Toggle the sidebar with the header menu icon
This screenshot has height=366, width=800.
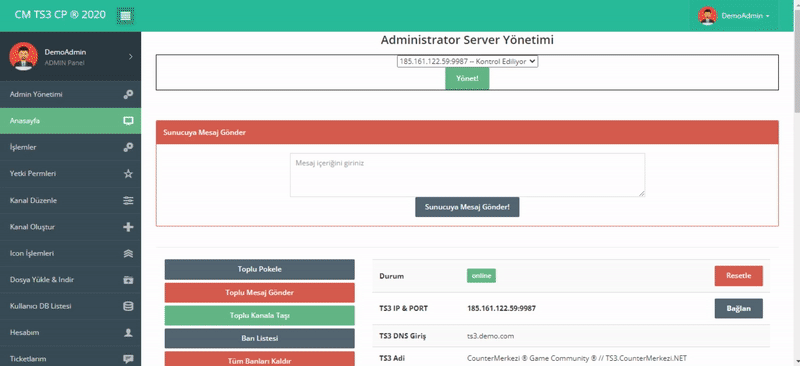click(x=125, y=15)
